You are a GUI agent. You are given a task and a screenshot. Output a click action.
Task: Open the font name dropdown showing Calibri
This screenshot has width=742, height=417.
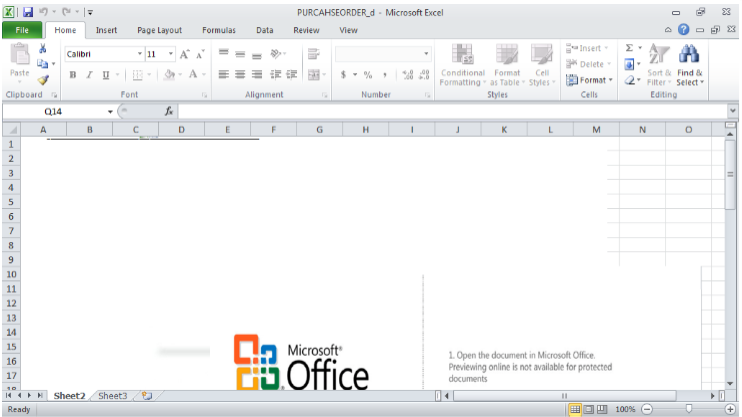pos(140,54)
